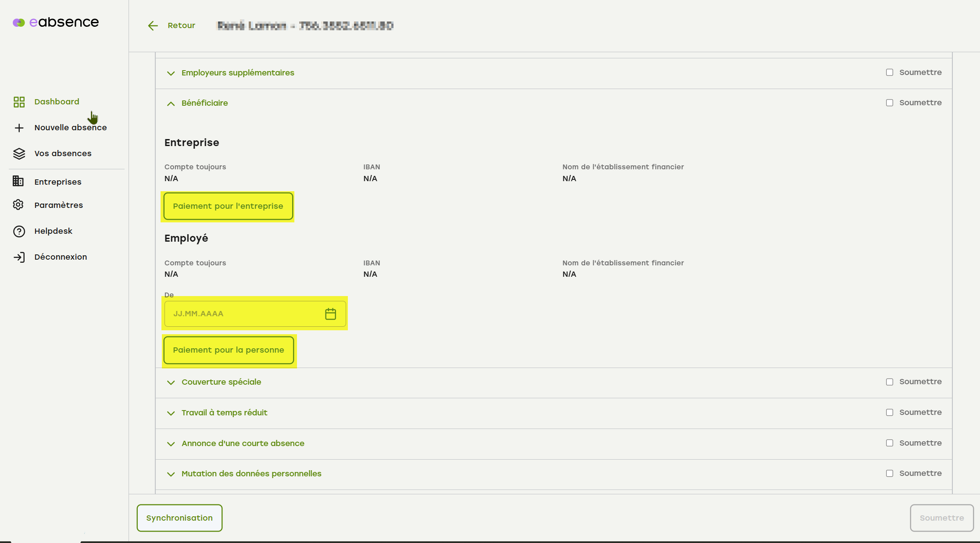Viewport: 980px width, 543px height.
Task: Tick the Soumettre checkbox for Bénéficiaire
Action: (889, 103)
